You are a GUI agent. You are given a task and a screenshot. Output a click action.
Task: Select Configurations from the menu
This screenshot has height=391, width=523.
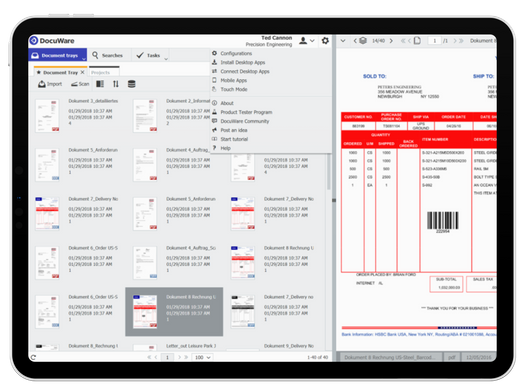tap(236, 53)
